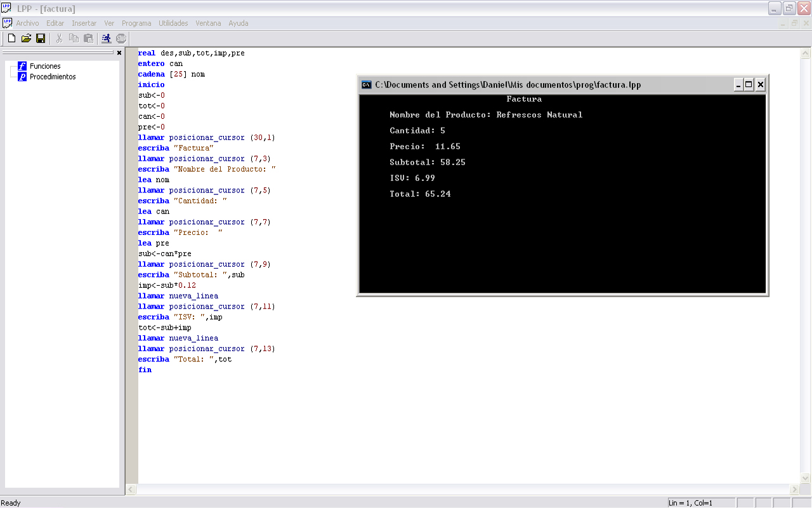Click code line 'cadena [25] nom'
This screenshot has height=508, width=812.
171,74
